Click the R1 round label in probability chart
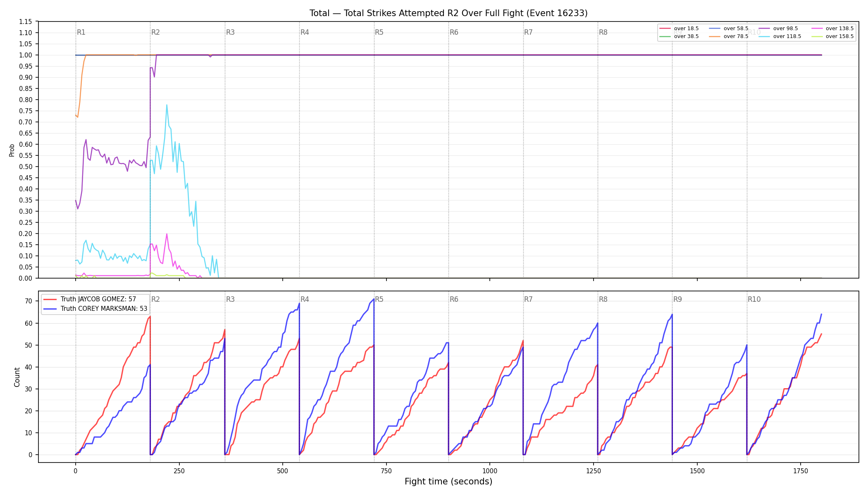 (81, 32)
